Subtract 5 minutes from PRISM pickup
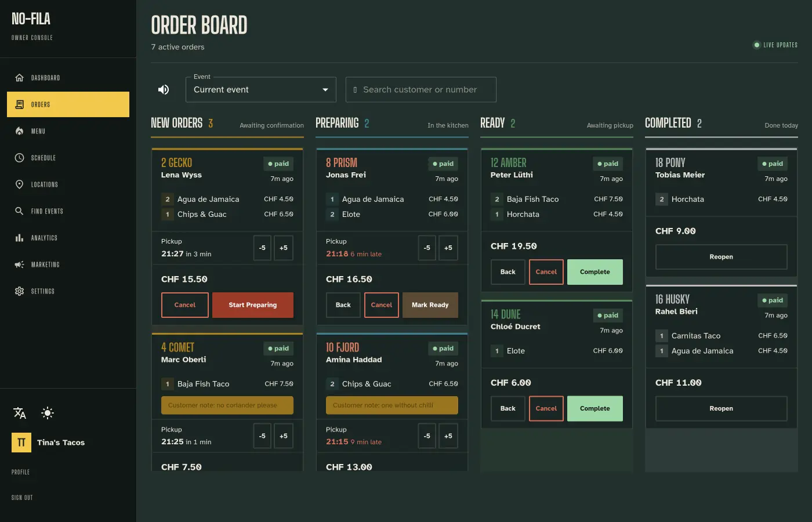Screen dimensions: 812x522 [x=427, y=248]
